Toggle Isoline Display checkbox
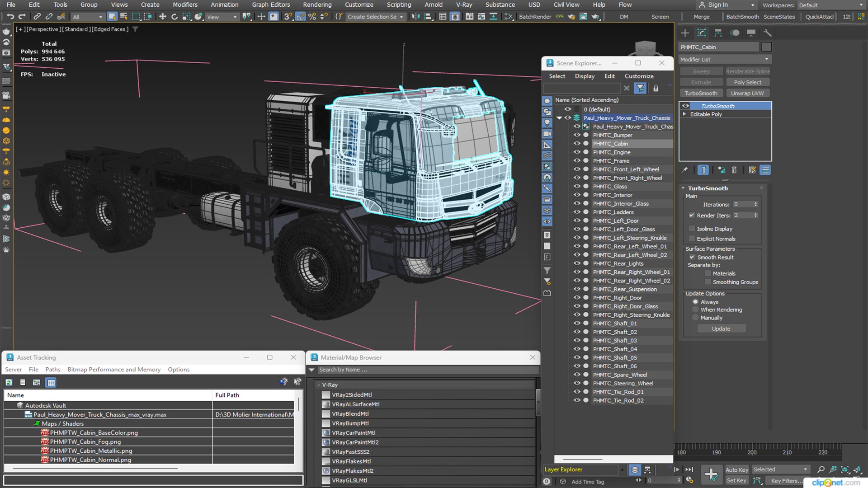The image size is (868, 488). [691, 229]
